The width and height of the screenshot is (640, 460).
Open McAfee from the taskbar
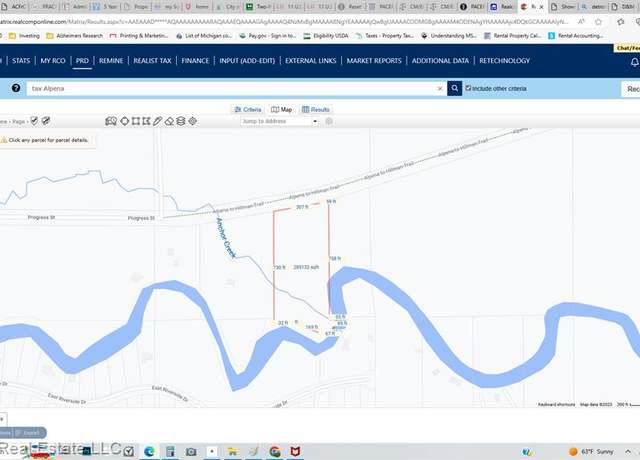click(296, 451)
